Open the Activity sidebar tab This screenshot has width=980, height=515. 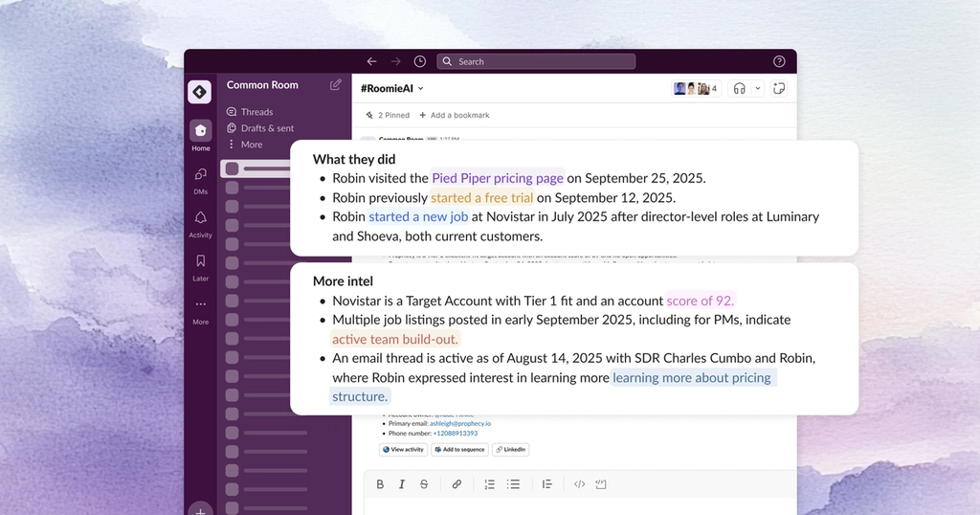tap(201, 224)
